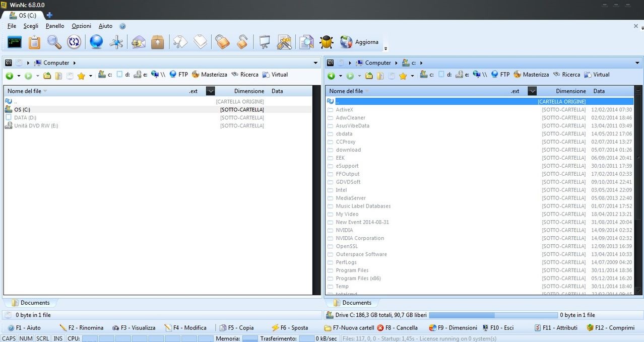The image size is (644, 342).
Task: Open the command console toolbar icon
Action: click(15, 42)
